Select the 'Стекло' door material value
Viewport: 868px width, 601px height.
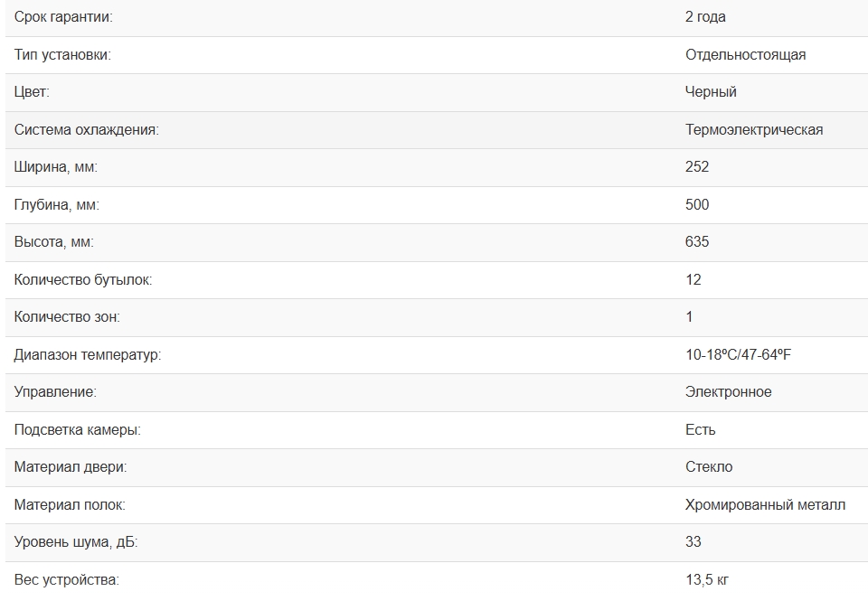pyautogui.click(x=709, y=467)
